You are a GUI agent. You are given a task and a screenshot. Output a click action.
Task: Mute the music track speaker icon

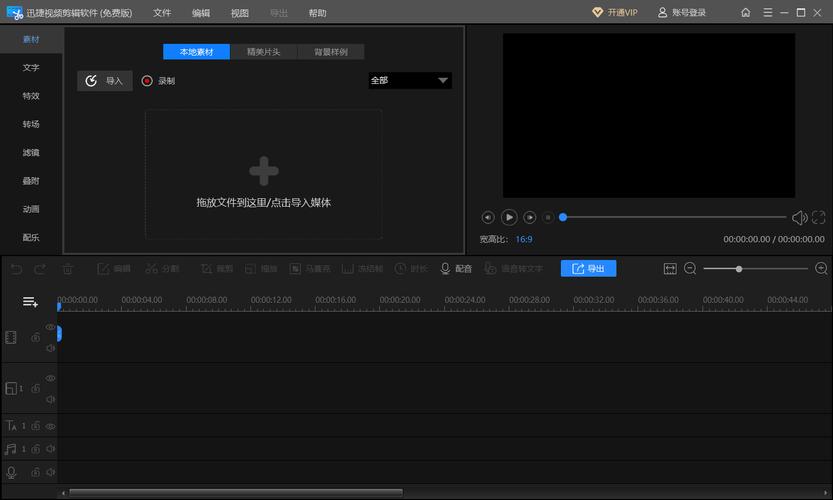[x=50, y=450]
